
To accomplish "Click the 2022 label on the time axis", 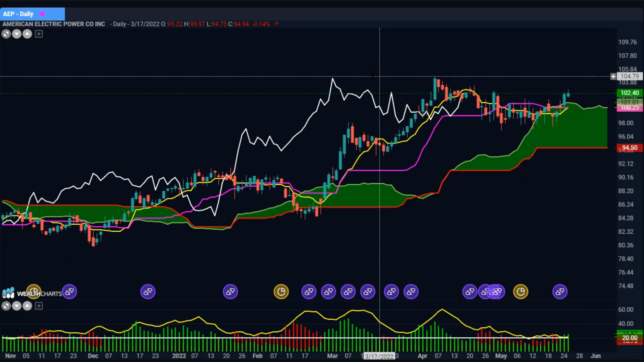I will coord(179,356).
